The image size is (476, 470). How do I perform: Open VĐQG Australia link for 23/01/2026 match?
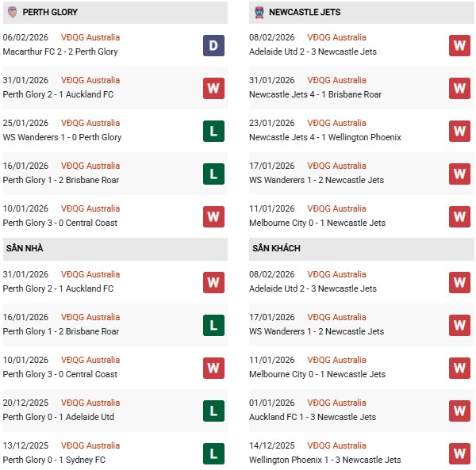pyautogui.click(x=337, y=123)
